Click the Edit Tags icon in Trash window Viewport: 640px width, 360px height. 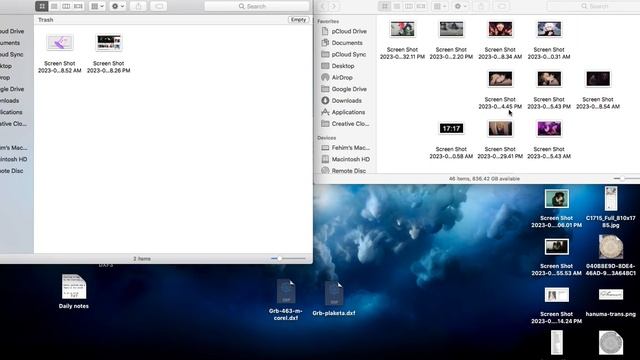click(159, 6)
